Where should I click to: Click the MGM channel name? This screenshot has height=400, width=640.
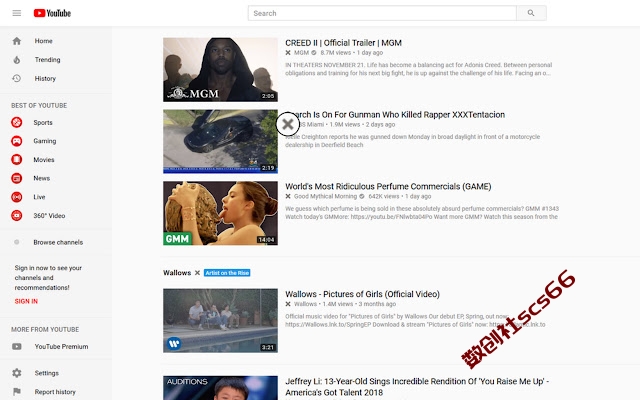[x=301, y=53]
